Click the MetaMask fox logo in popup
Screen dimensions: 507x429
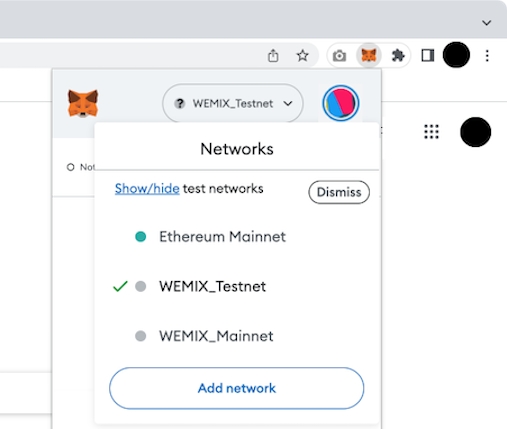coord(83,103)
